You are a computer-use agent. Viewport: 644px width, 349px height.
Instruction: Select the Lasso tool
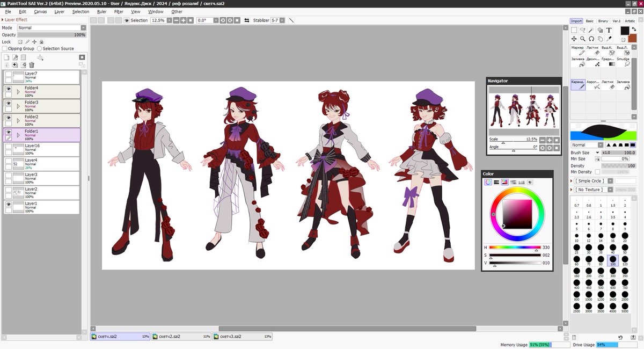(x=583, y=30)
